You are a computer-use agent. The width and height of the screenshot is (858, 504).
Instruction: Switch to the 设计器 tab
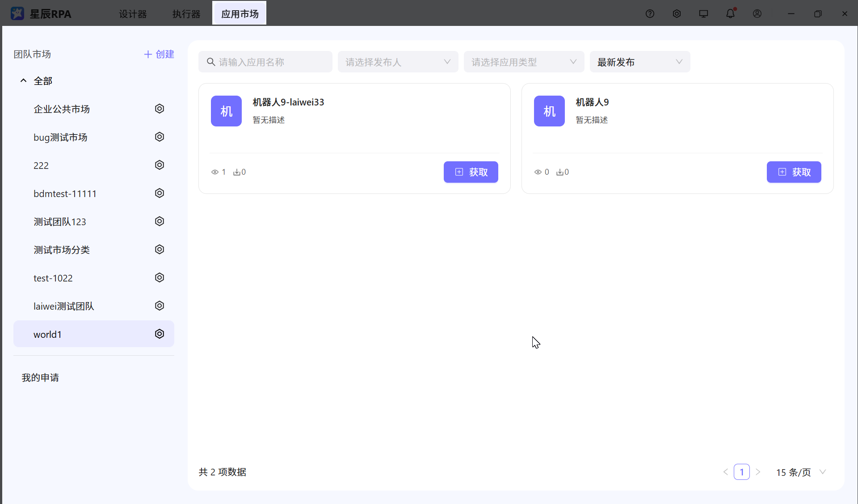coord(133,14)
